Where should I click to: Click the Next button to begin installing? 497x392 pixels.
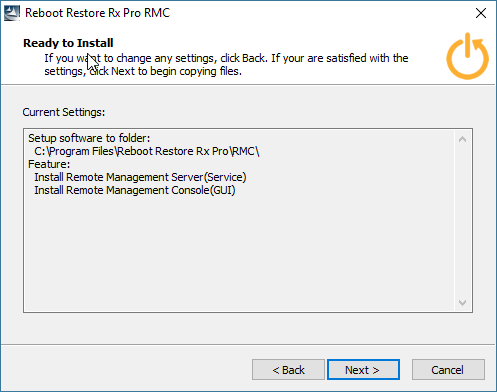tap(363, 369)
